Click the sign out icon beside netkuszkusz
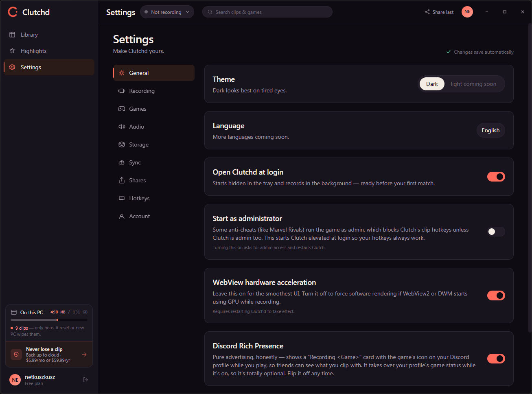 click(x=85, y=380)
